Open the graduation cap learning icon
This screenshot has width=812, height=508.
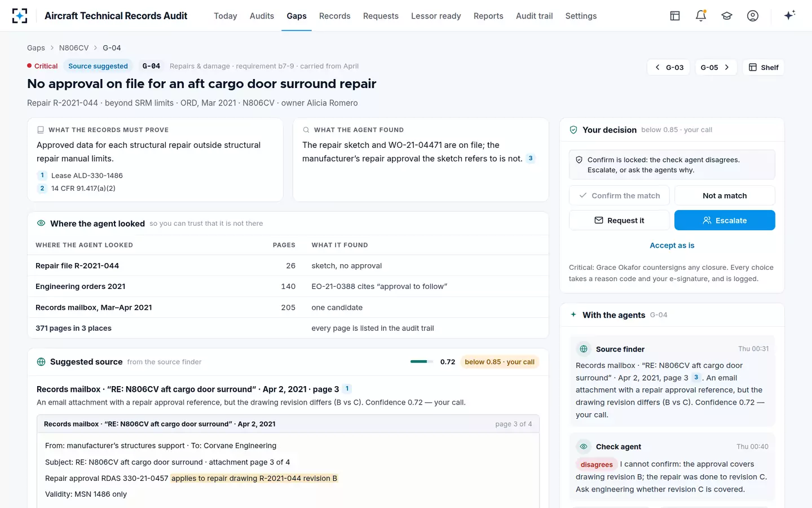click(727, 16)
